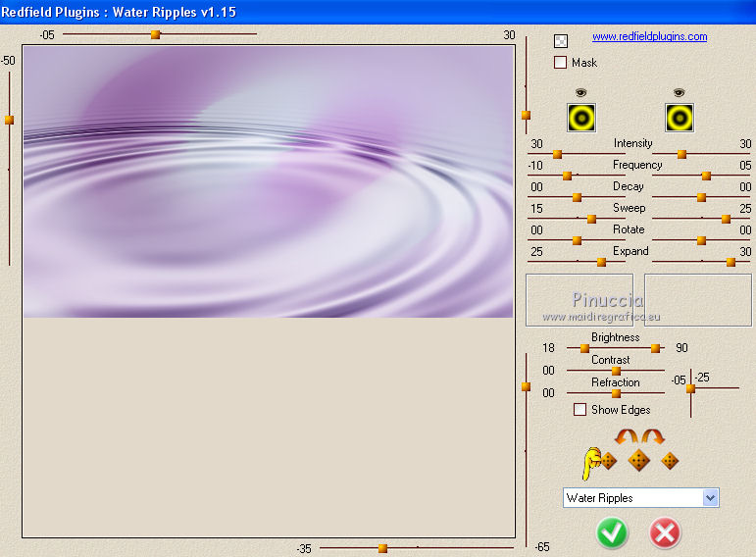Click the left Rotate slider handle

coord(577,240)
